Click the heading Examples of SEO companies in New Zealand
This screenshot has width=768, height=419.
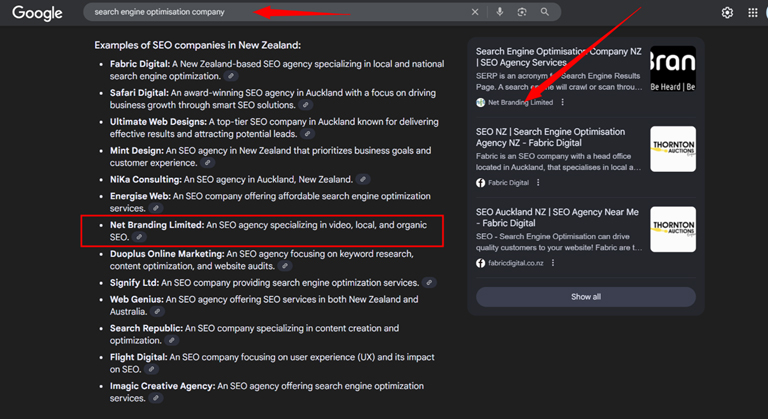[x=197, y=45]
